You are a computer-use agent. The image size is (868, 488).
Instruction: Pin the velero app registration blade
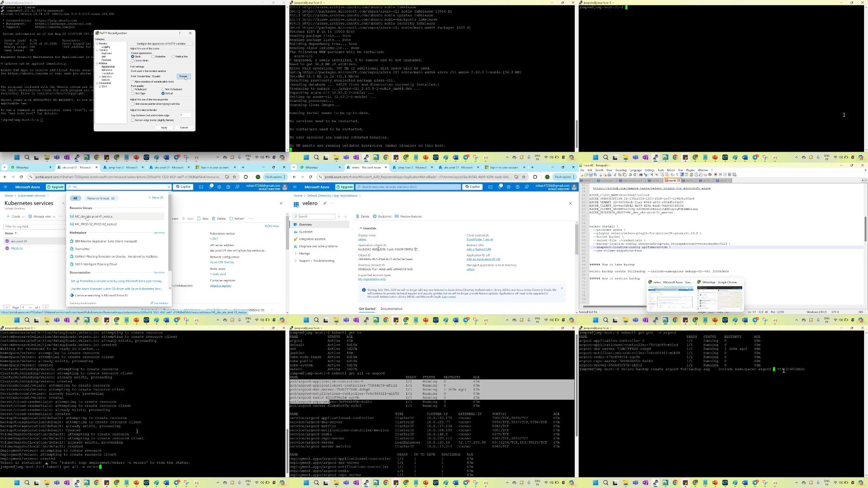[325, 203]
